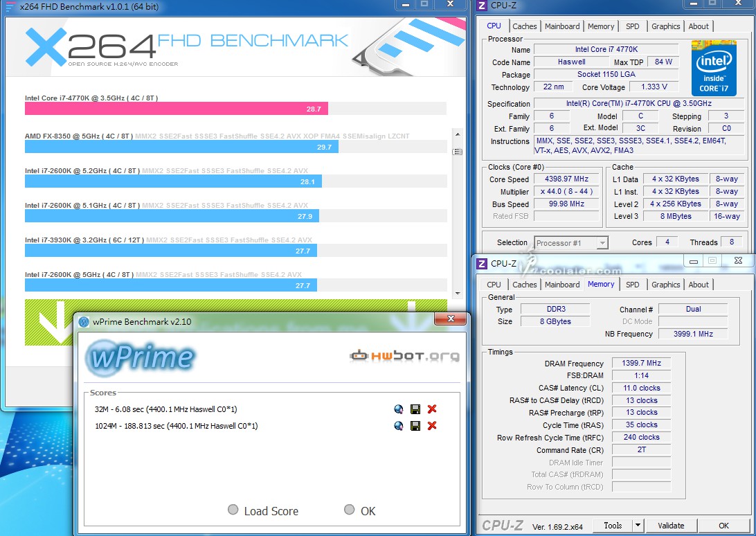Click the scroll-up arrow of benchmark results list
The width and height of the screenshot is (756, 536).
[x=458, y=134]
